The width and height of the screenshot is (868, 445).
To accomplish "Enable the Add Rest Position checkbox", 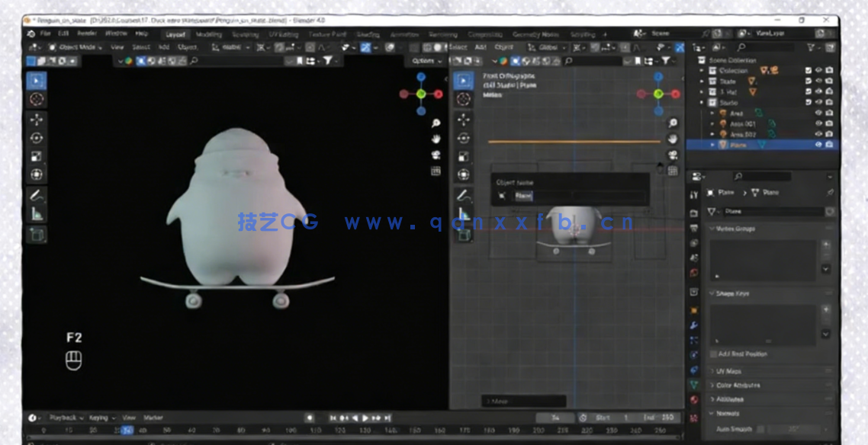I will click(x=715, y=354).
